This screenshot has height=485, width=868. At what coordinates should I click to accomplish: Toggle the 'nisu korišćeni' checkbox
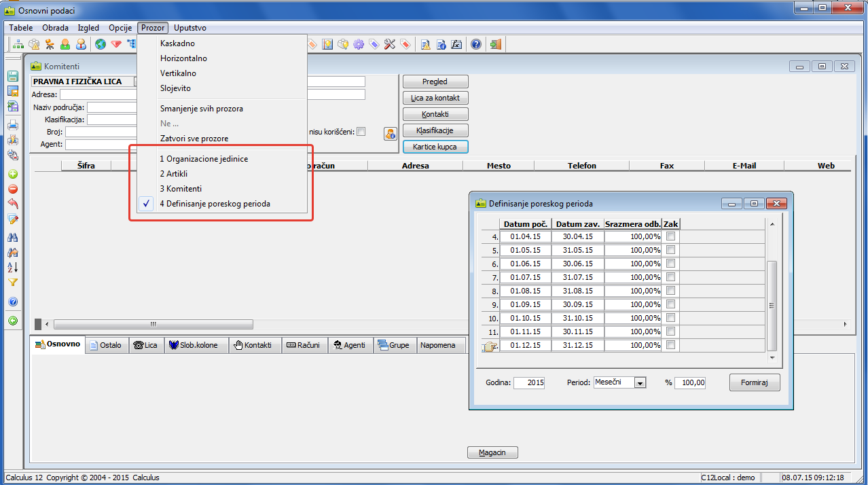(x=361, y=132)
